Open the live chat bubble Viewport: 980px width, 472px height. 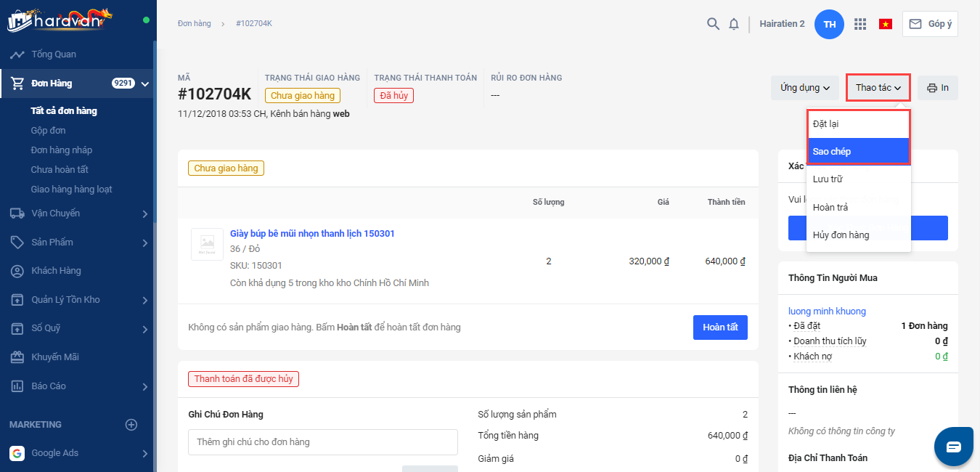953,446
